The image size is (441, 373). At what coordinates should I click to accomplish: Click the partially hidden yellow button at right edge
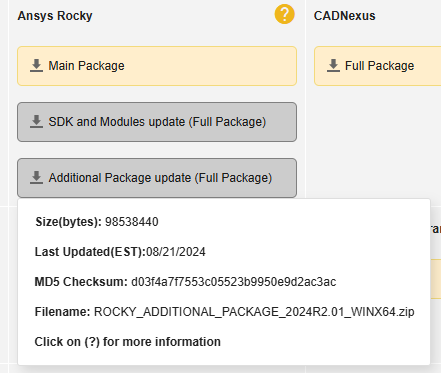pos(436,279)
